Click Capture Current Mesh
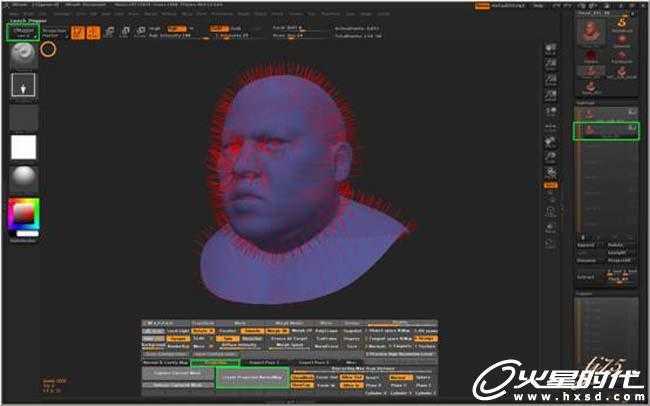The height and width of the screenshot is (406, 650). (x=177, y=373)
